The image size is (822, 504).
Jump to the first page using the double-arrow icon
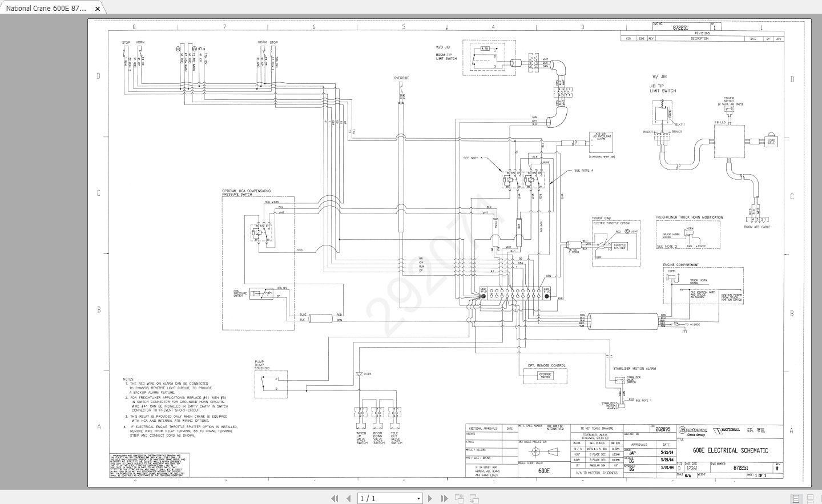pos(335,498)
